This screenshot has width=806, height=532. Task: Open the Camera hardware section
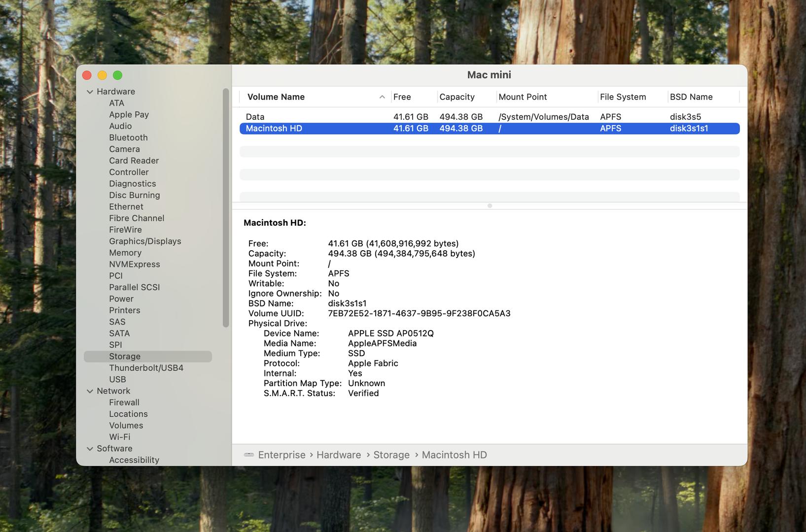click(x=124, y=149)
